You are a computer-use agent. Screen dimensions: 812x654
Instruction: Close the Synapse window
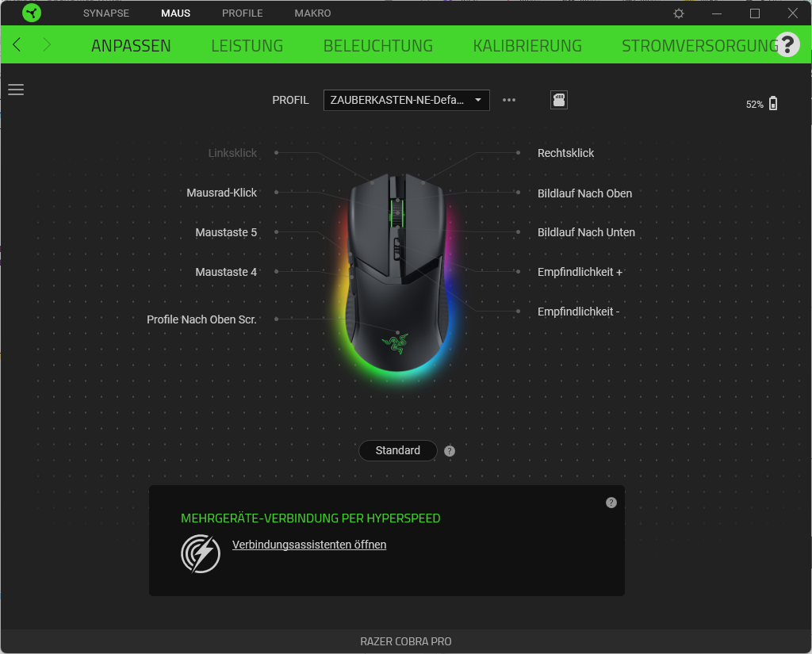tap(793, 13)
